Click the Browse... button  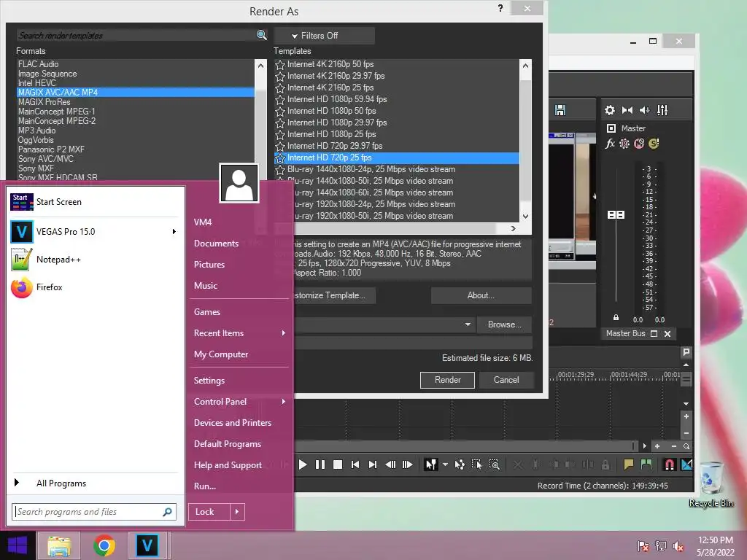pos(504,324)
